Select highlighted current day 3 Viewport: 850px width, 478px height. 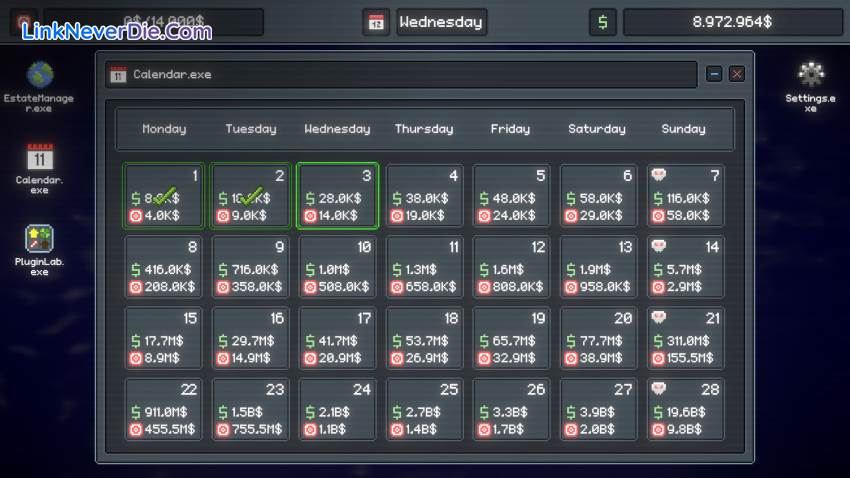(x=338, y=196)
